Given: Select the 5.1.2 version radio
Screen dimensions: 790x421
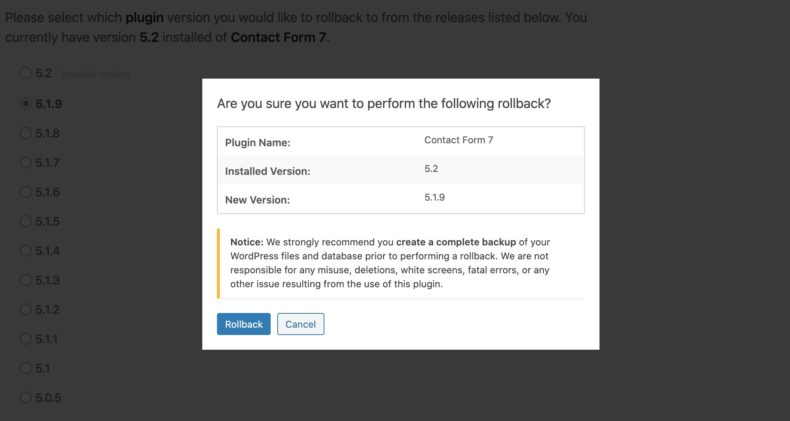Looking at the screenshot, I should (25, 309).
